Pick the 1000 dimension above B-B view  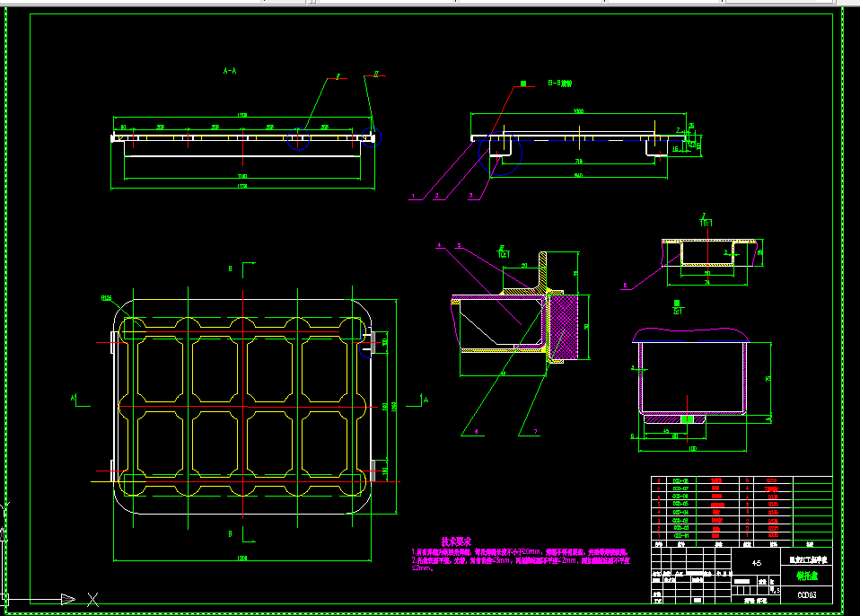[578, 111]
